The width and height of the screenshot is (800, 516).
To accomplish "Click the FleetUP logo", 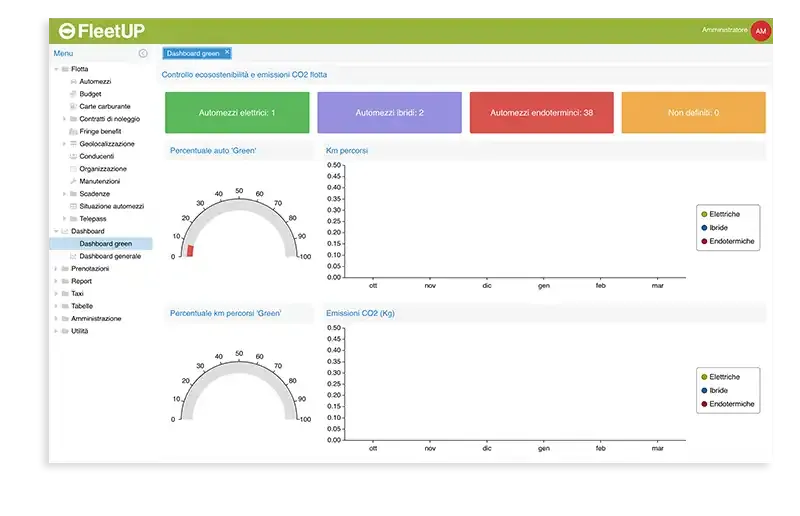I will click(x=102, y=31).
